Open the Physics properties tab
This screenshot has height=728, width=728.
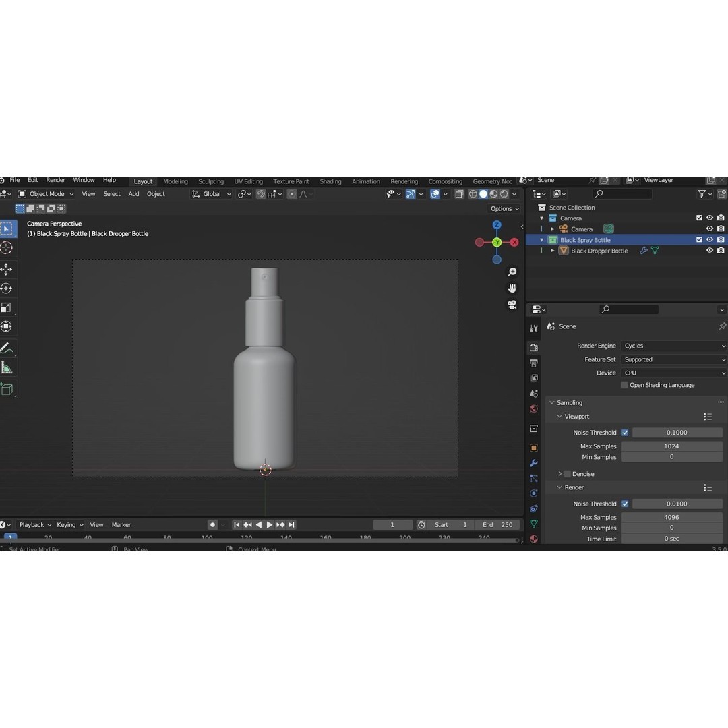tap(534, 493)
